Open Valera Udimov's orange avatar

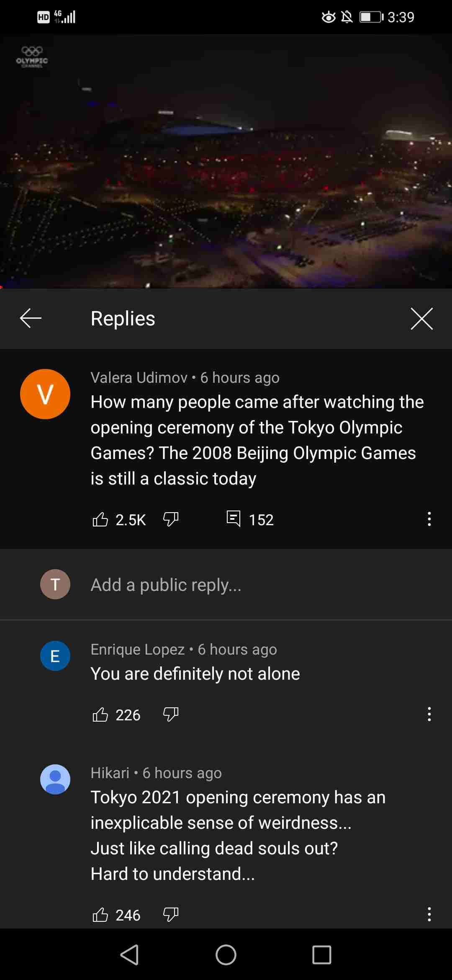(45, 394)
